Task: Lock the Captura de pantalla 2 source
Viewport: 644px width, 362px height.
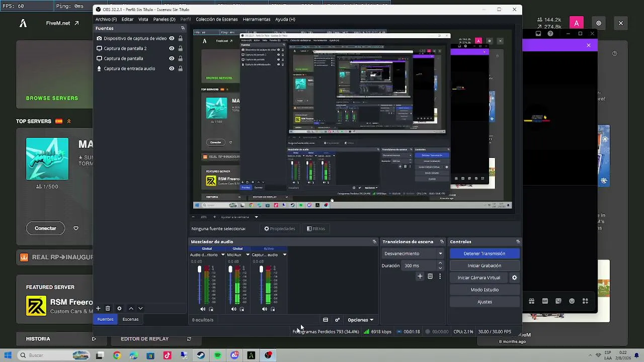Action: pos(180,48)
